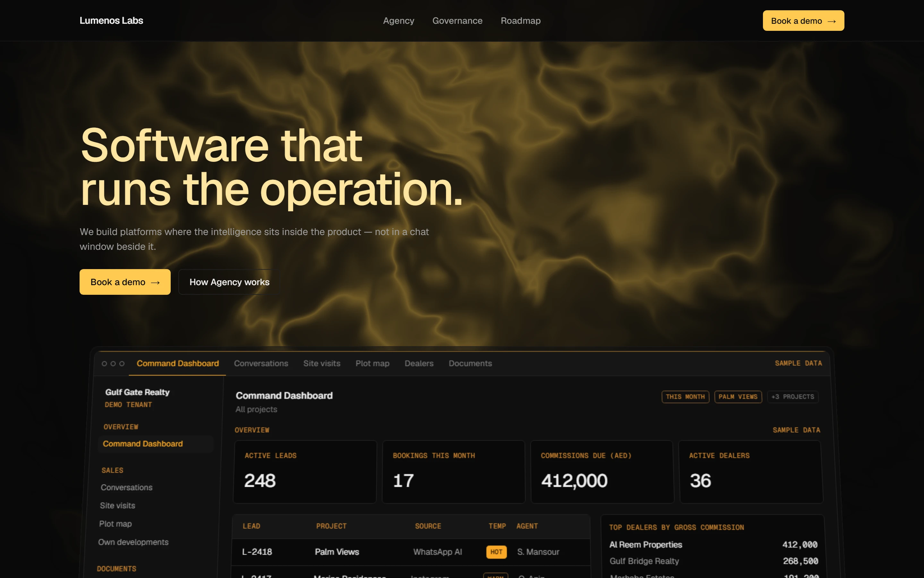Screen dimensions: 924x578
Task: Click the header Book a demo button
Action: point(803,21)
